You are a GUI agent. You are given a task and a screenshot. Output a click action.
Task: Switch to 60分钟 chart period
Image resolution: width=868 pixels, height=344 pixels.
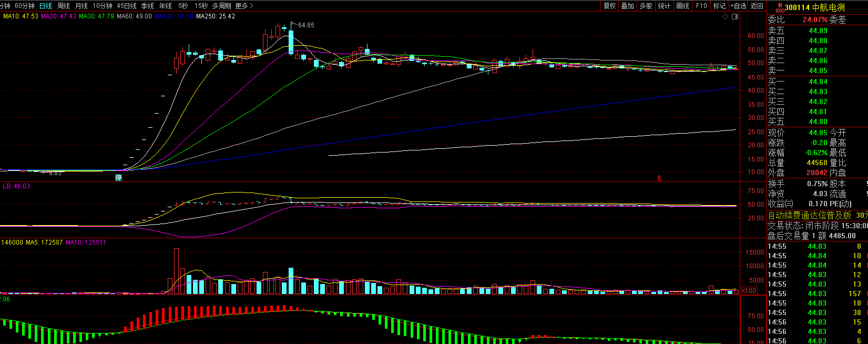pyautogui.click(x=25, y=6)
